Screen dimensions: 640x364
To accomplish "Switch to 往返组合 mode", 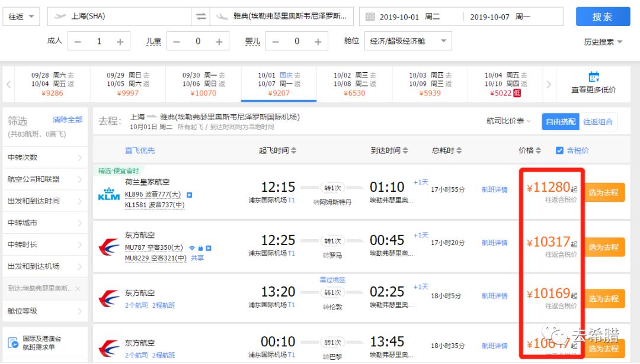I will click(x=599, y=121).
